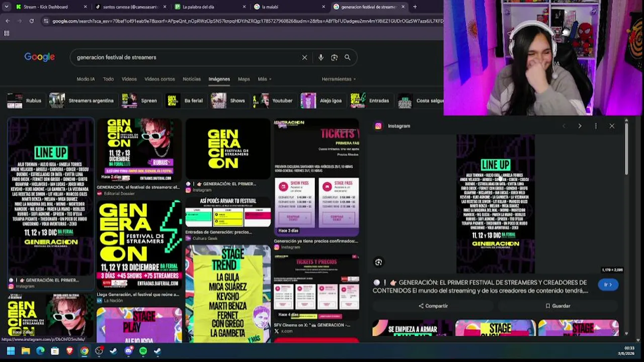This screenshot has width=644, height=362.
Task: Select the Maps results tab
Action: pos(244,79)
